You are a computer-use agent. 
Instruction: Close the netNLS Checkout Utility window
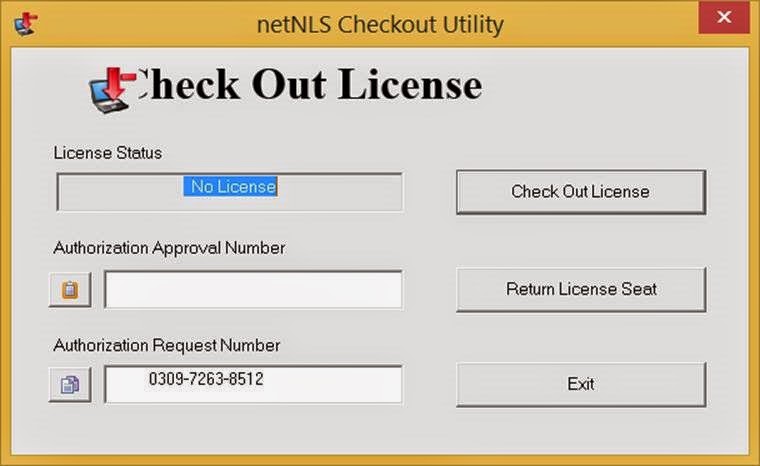724,17
